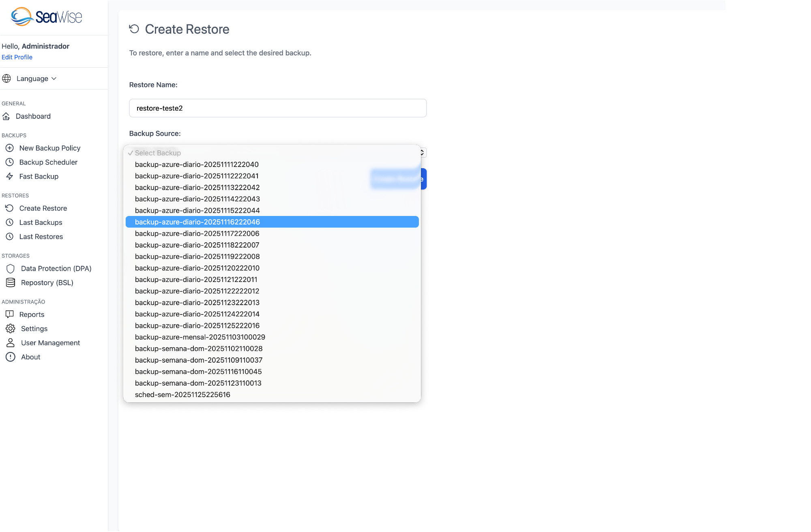The width and height of the screenshot is (811, 532).
Task: Go to Last Restores
Action: [x=41, y=236]
